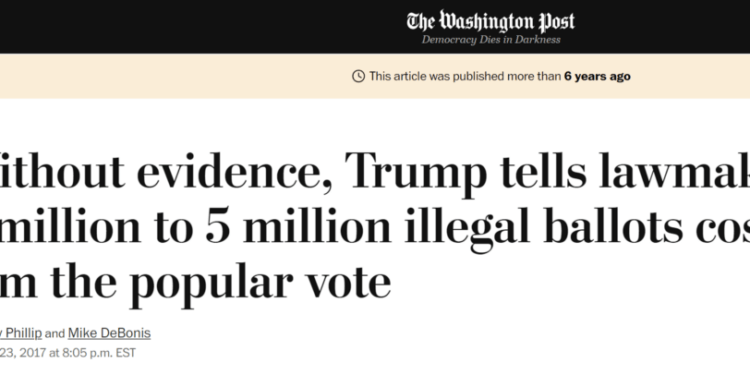Click the clock icon in the notice banner
Image resolution: width=750 pixels, height=375 pixels.
(x=358, y=76)
